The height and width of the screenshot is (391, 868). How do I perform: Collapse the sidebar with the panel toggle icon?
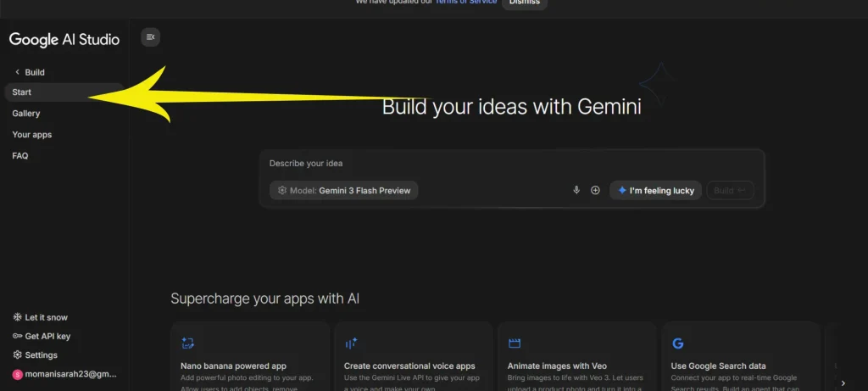tap(150, 37)
